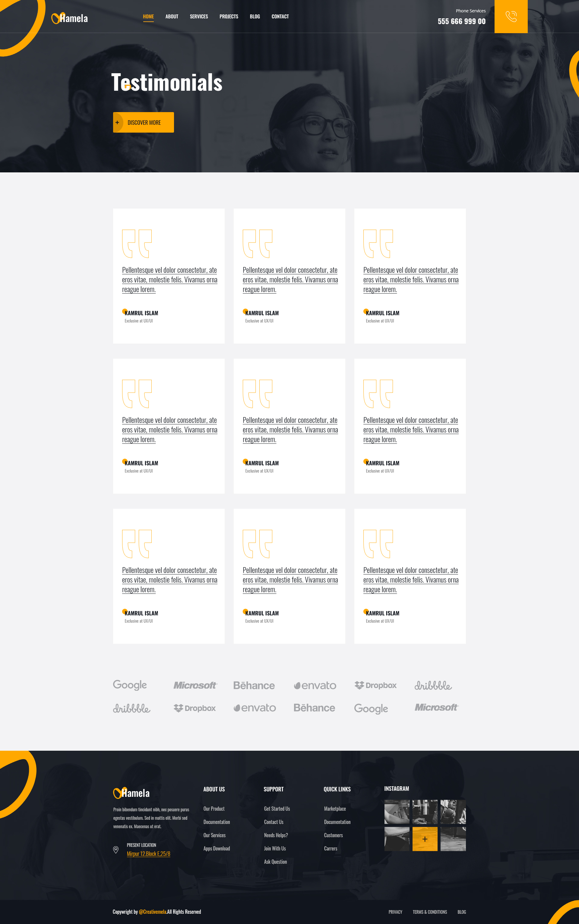Click the envato logo in bottom row
Image resolution: width=579 pixels, height=924 pixels.
click(255, 708)
